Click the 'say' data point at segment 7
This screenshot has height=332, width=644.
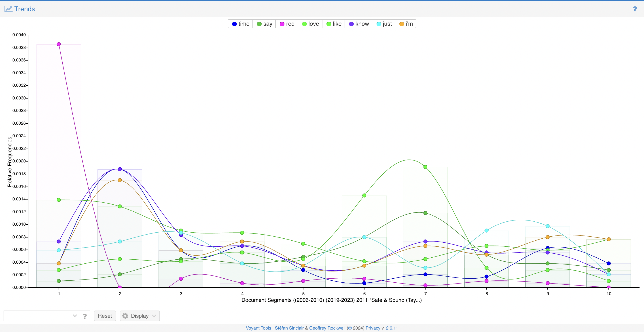tap(425, 213)
